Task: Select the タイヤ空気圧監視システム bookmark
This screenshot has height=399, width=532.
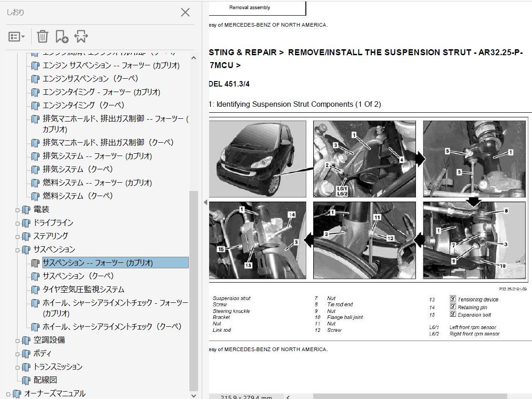Action: pyautogui.click(x=85, y=289)
